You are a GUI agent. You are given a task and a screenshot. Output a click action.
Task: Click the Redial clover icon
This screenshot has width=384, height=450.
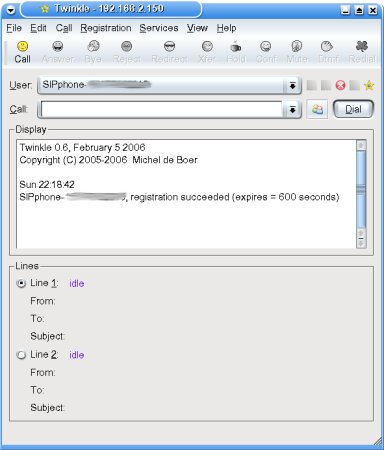click(x=362, y=46)
